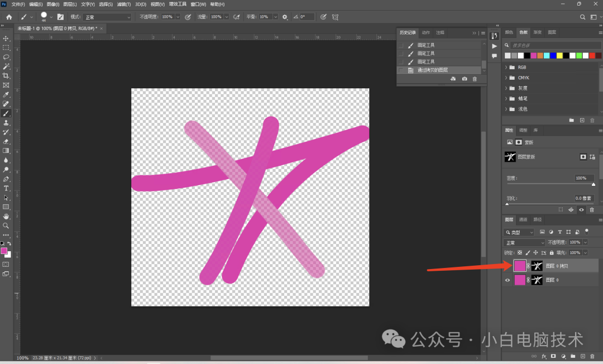The image size is (603, 364).
Task: Switch to the 动作 tab
Action: pyautogui.click(x=425, y=33)
